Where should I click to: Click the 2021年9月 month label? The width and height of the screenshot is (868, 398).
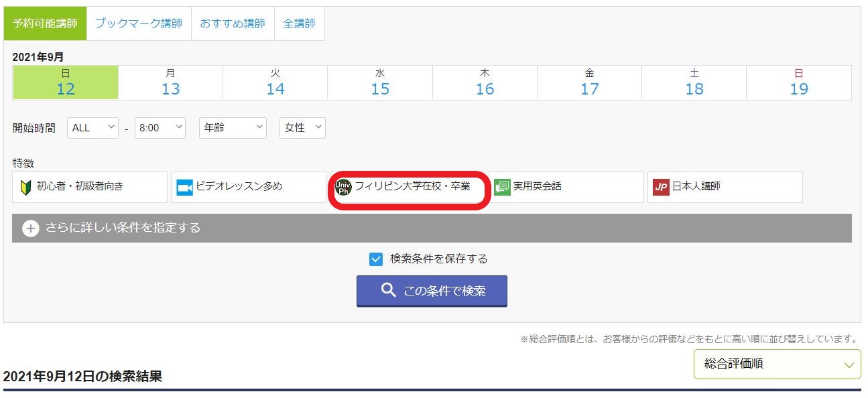click(x=38, y=57)
